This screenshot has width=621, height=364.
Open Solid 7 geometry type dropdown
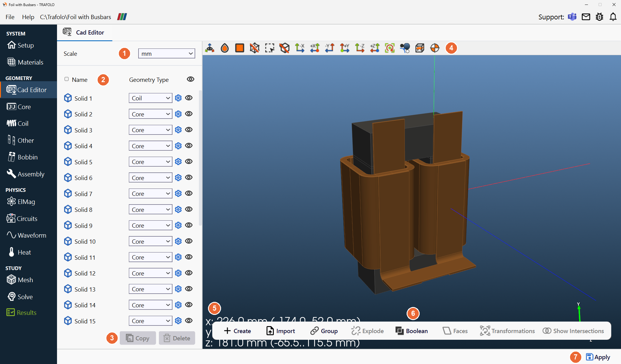click(150, 193)
